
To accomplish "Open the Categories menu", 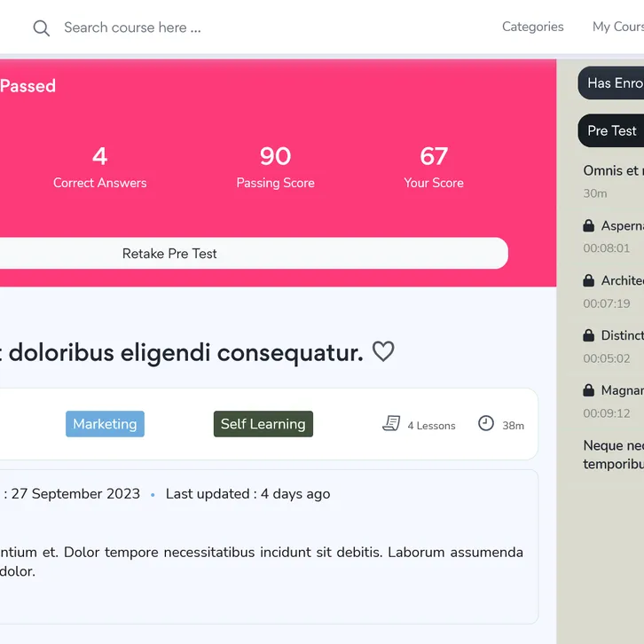I will point(532,27).
